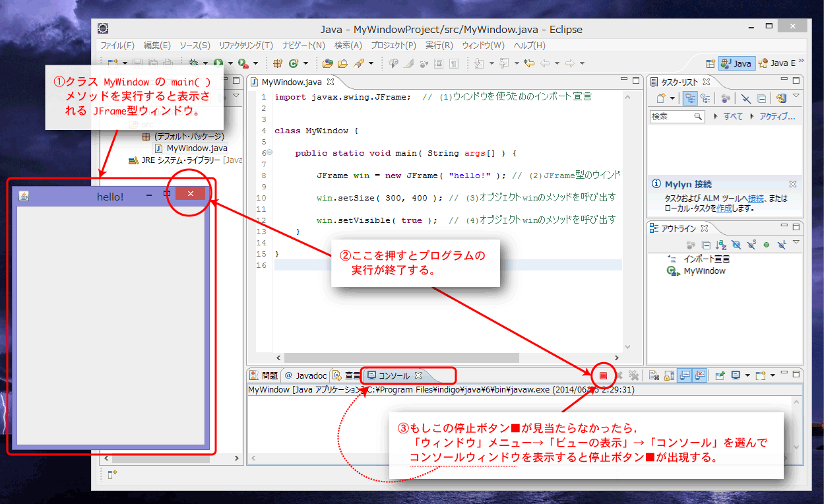Image resolution: width=824 pixels, height=504 pixels.
Task: Click the Open Task folder toolbar icon
Action: click(342, 63)
